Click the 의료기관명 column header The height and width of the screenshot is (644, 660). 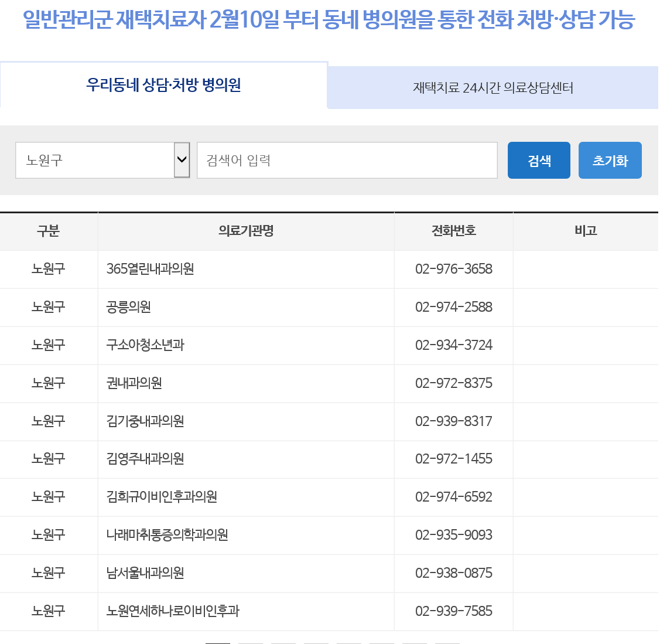tap(245, 231)
